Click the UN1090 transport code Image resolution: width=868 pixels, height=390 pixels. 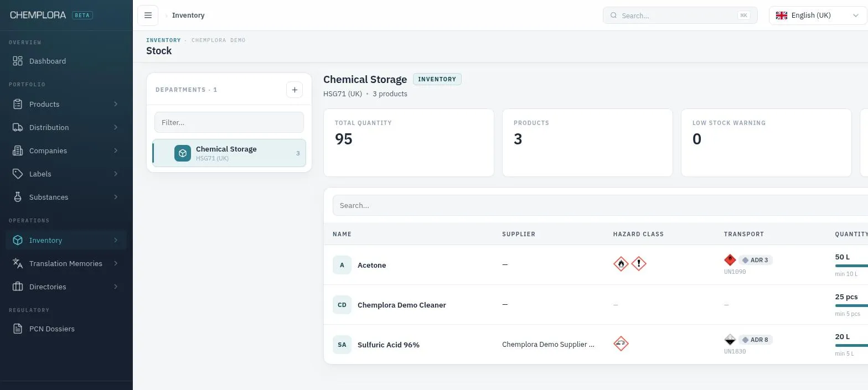coord(735,272)
